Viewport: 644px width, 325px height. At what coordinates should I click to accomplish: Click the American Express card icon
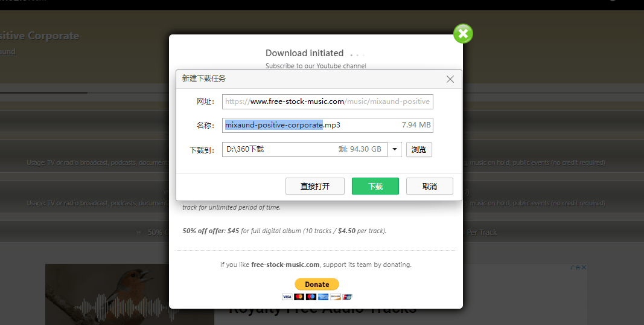point(322,297)
